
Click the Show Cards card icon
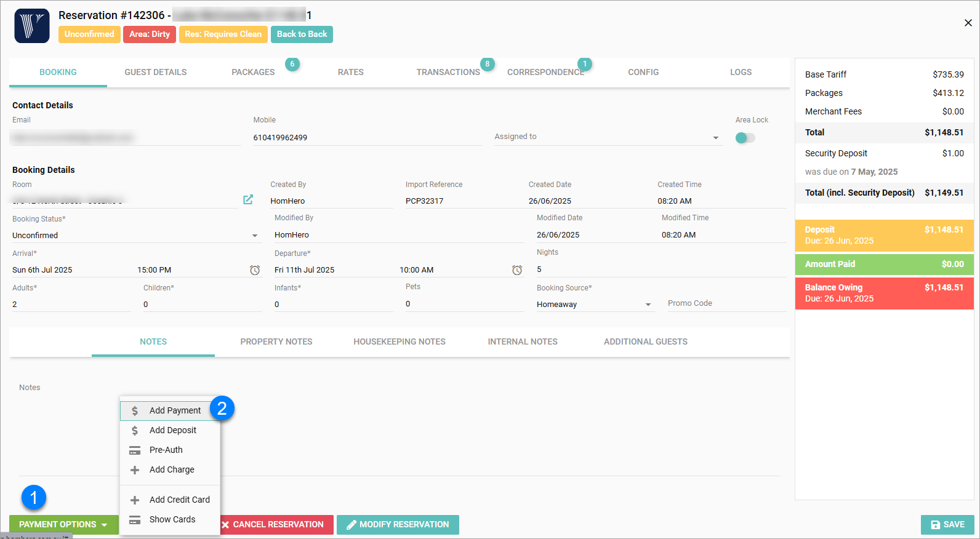(135, 520)
